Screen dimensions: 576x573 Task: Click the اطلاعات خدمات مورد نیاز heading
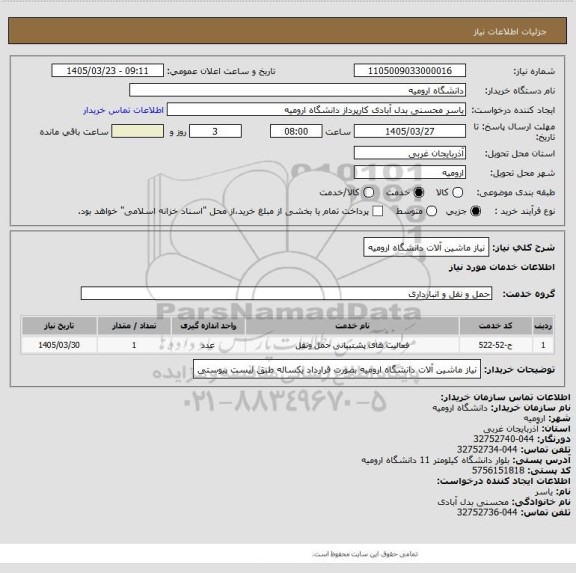[502, 267]
